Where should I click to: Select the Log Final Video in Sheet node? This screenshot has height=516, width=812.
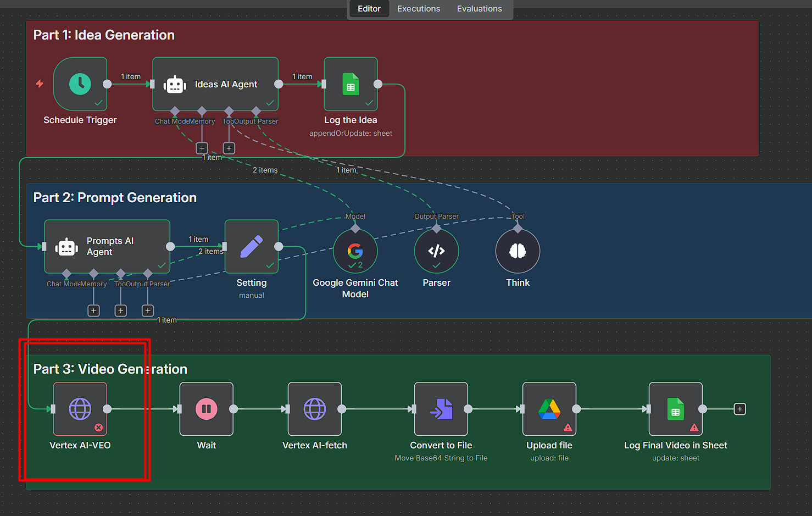point(676,409)
